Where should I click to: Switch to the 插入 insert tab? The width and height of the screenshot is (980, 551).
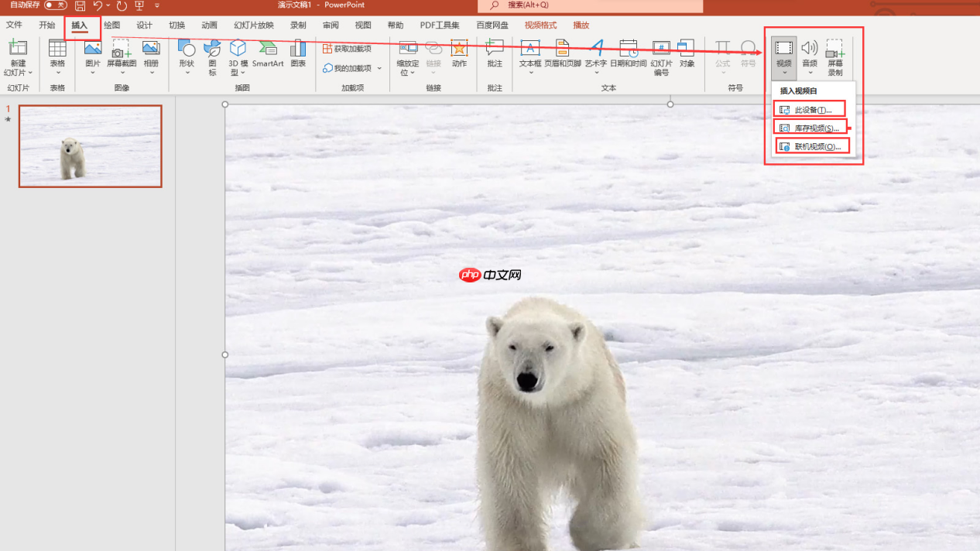click(80, 26)
